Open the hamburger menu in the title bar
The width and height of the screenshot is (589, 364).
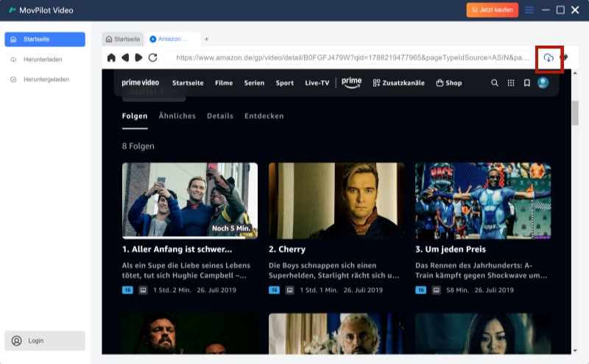pyautogui.click(x=529, y=10)
